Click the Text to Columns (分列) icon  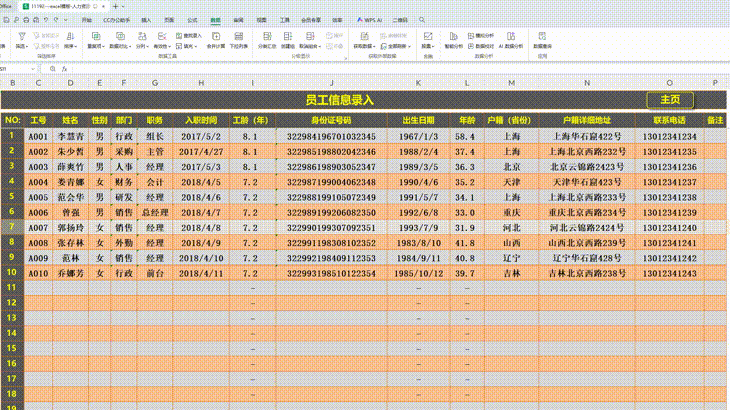click(142, 36)
